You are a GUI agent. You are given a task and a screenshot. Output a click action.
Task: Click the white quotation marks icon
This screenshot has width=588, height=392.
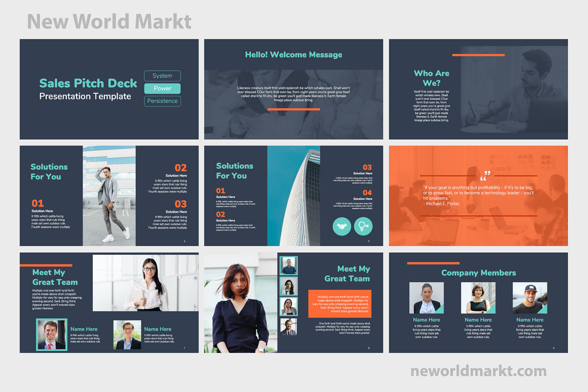coord(485,175)
